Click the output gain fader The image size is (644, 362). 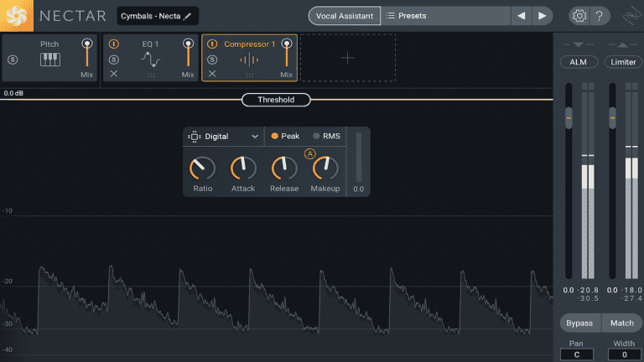pos(612,118)
